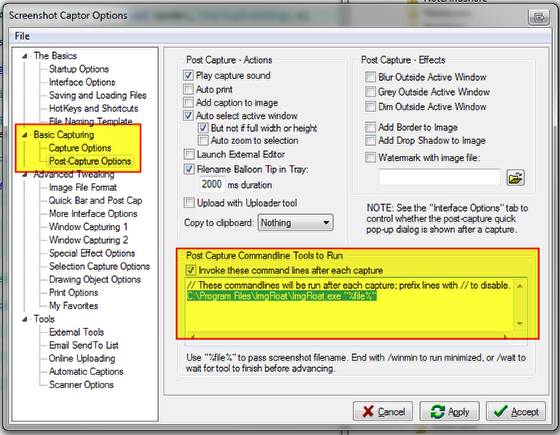Browse for watermark image file folder icon
560x435 pixels.
click(515, 178)
